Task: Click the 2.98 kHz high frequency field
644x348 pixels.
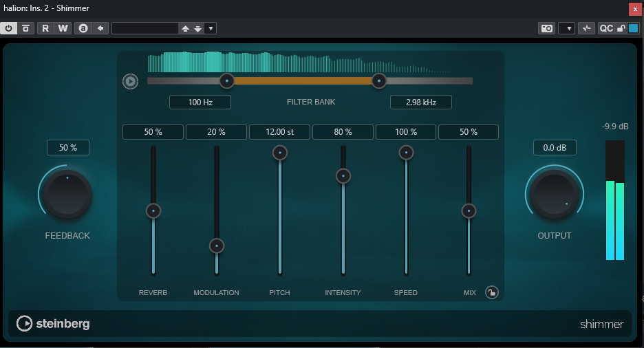Action: click(421, 102)
